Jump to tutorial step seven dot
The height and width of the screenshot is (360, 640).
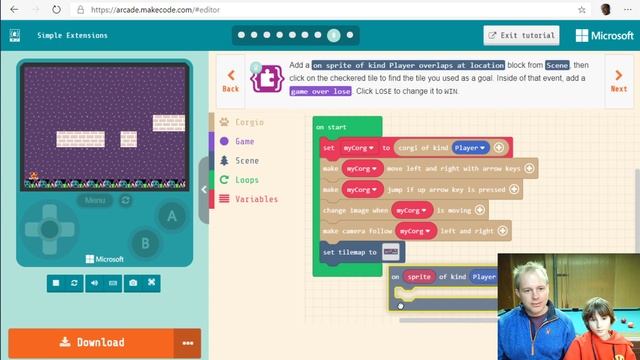[x=318, y=35]
